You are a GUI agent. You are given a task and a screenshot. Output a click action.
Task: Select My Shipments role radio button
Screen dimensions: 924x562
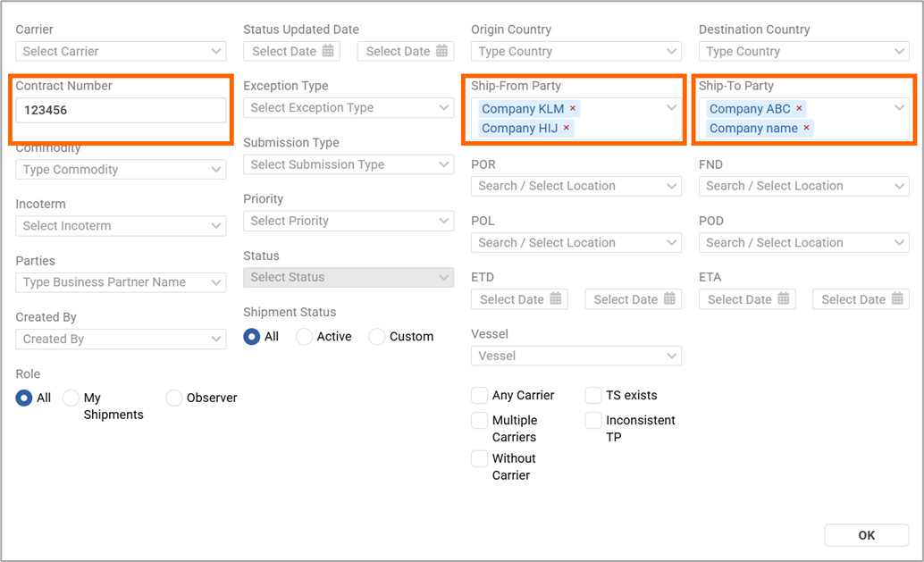click(71, 398)
